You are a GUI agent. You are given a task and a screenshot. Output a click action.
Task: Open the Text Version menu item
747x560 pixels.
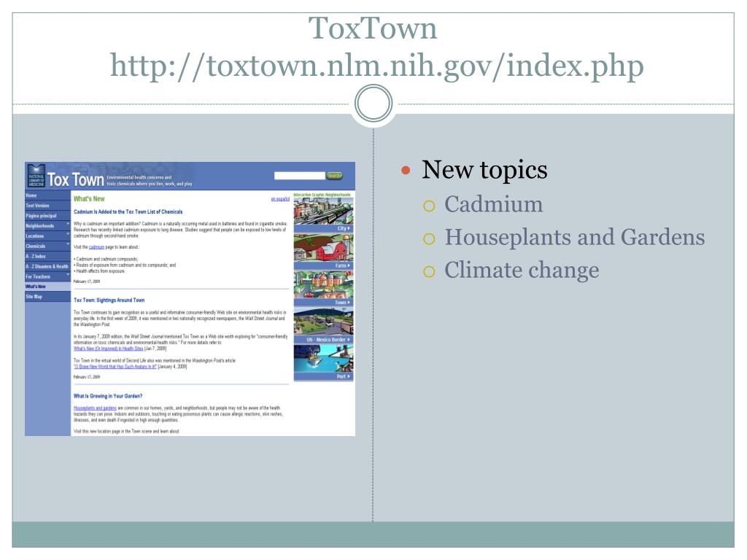click(x=47, y=206)
